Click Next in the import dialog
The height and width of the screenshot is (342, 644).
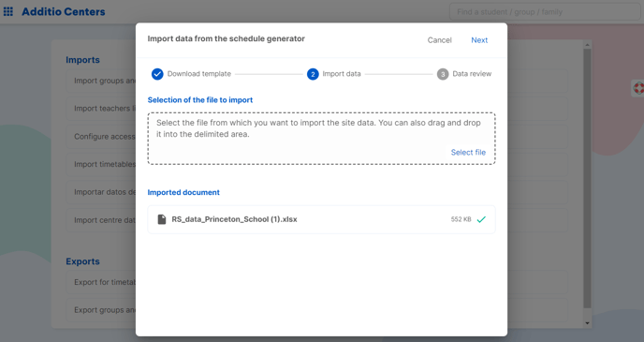(x=479, y=40)
